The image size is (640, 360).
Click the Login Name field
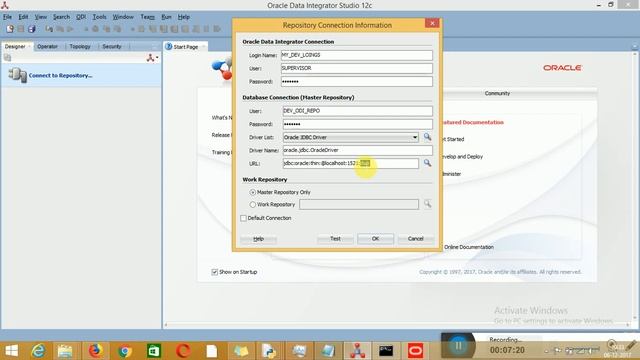pyautogui.click(x=357, y=55)
